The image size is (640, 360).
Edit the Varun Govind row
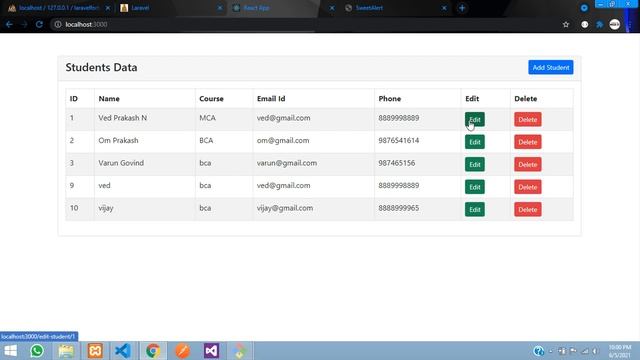click(475, 164)
